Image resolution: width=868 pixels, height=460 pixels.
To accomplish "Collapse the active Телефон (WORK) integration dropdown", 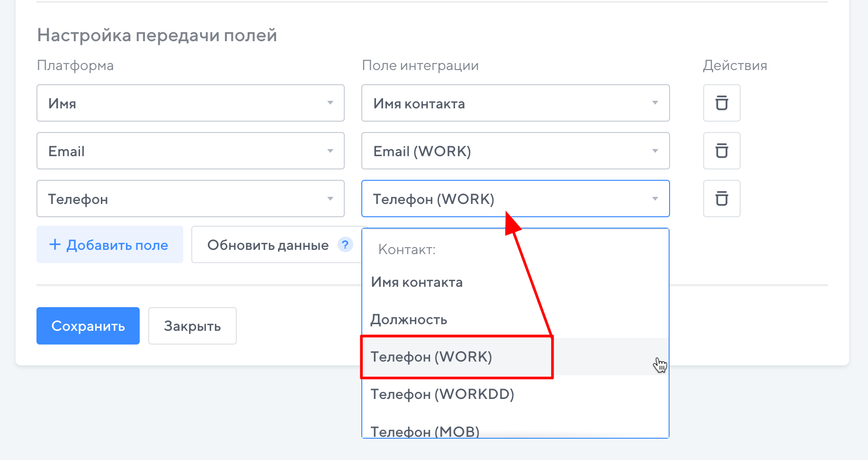I will point(515,199).
